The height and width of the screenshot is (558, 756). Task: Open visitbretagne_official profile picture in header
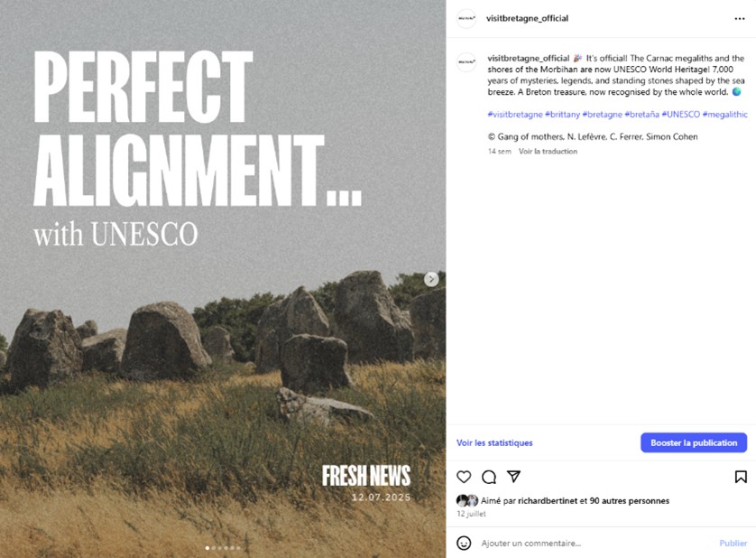(x=466, y=18)
